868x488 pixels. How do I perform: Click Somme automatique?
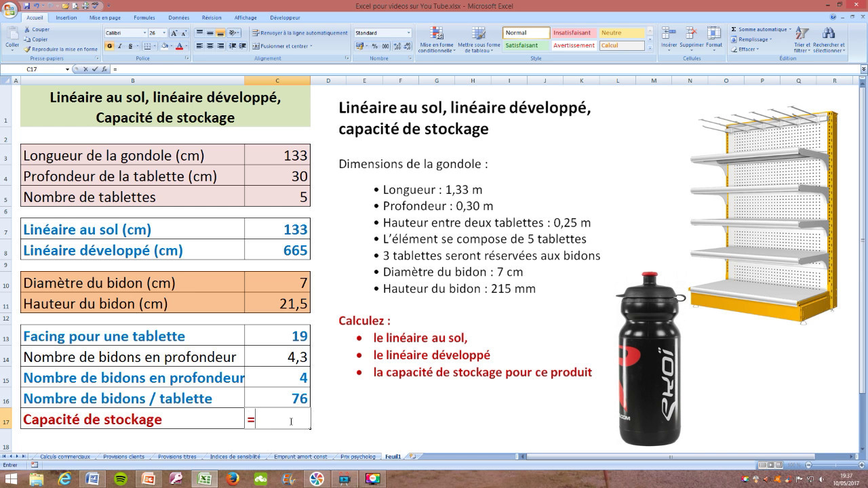(760, 30)
